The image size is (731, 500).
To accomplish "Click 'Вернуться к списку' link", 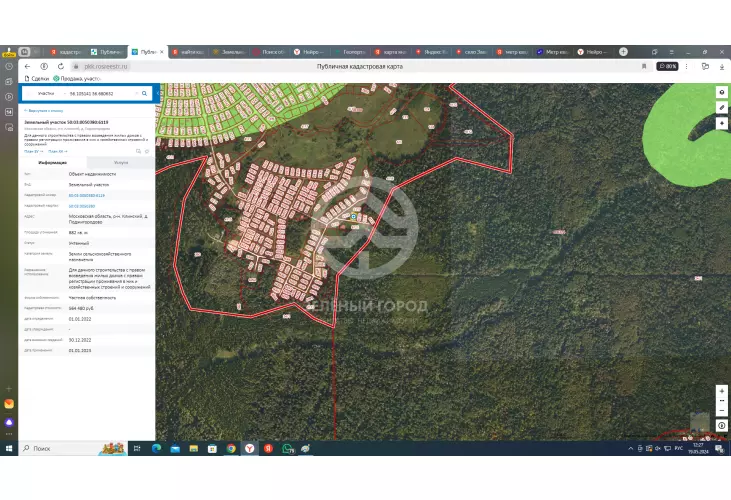I will pyautogui.click(x=43, y=111).
